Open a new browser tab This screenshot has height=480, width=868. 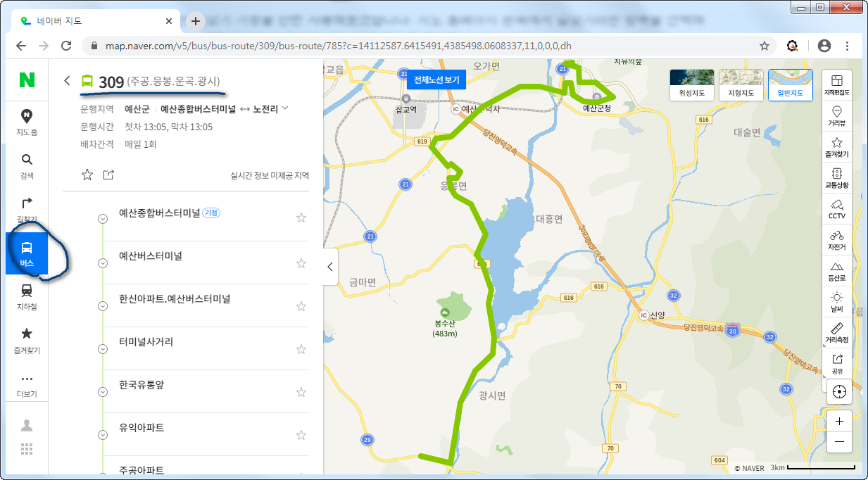196,20
